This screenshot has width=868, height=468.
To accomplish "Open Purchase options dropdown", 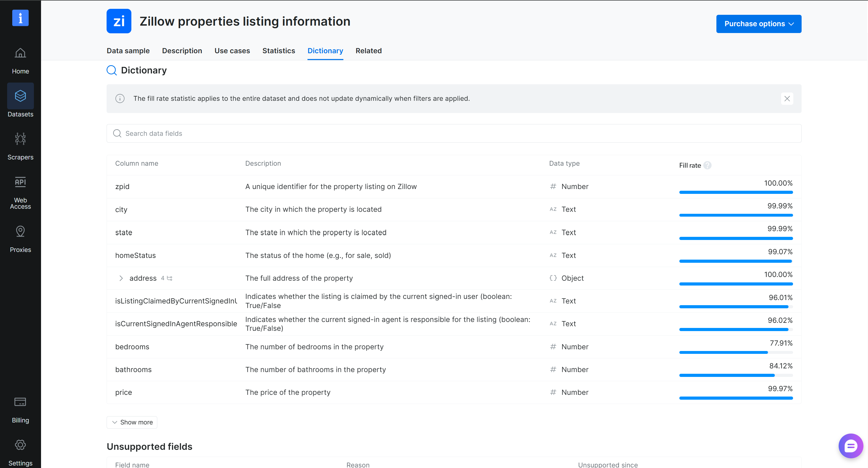I will coord(759,24).
